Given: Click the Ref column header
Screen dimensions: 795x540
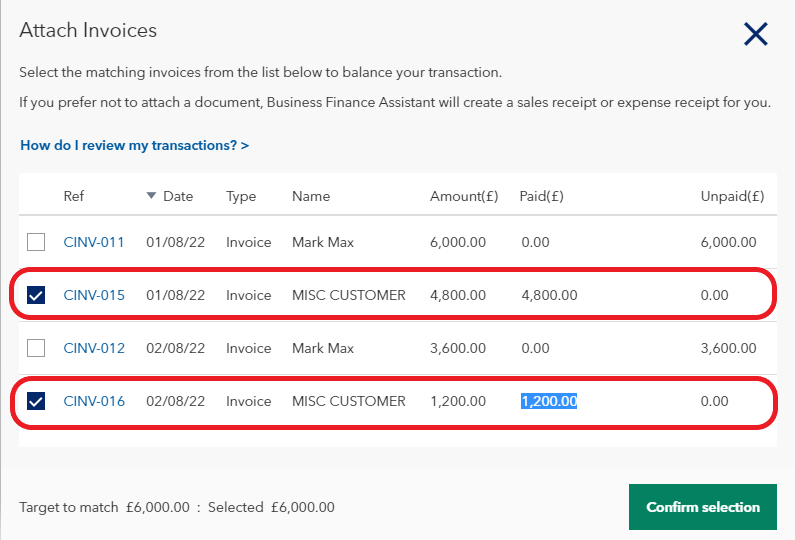Looking at the screenshot, I should (x=74, y=196).
